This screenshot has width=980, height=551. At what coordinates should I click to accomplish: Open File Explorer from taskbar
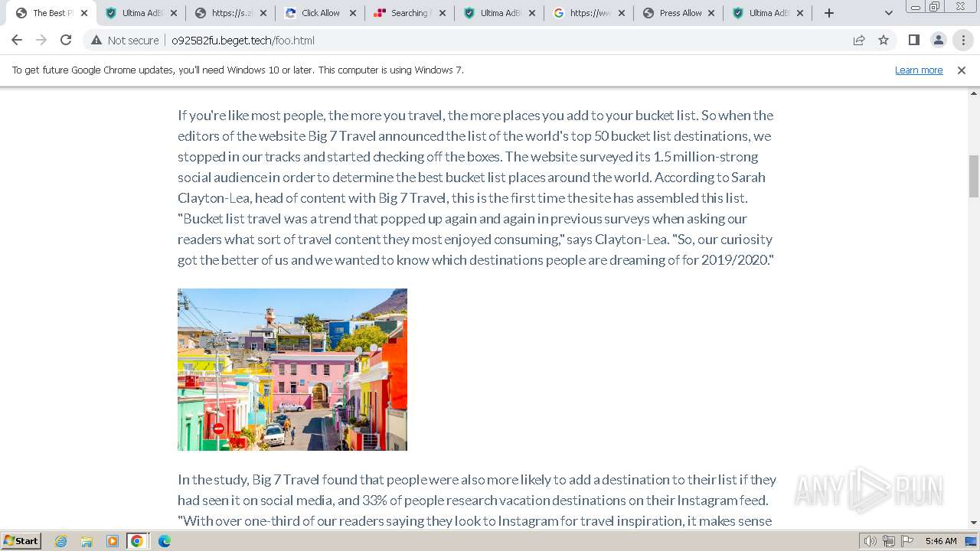pyautogui.click(x=87, y=541)
